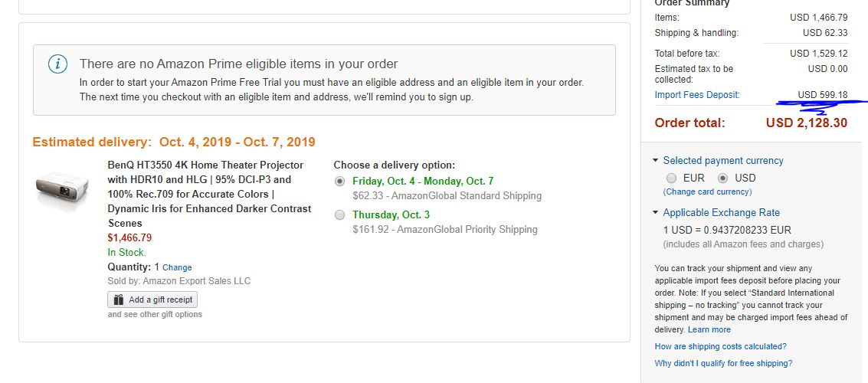Click Why didn't I qualify for free shipping
The height and width of the screenshot is (383, 868).
pos(723,363)
